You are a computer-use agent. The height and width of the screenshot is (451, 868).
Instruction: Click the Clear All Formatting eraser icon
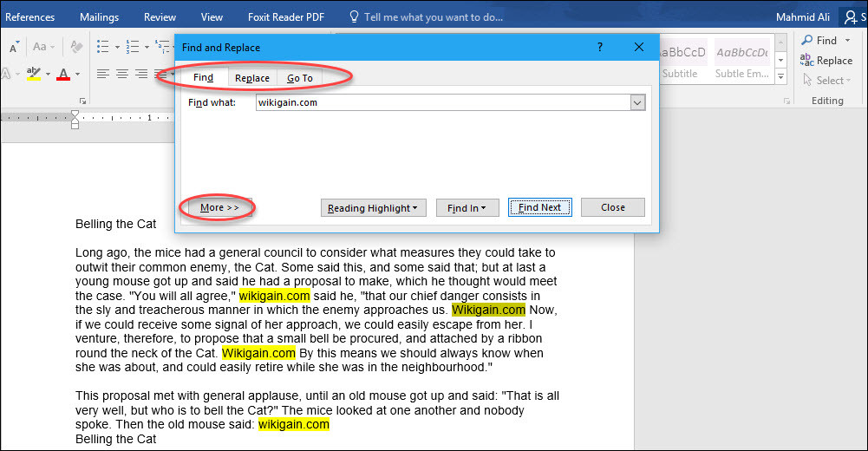pos(76,47)
